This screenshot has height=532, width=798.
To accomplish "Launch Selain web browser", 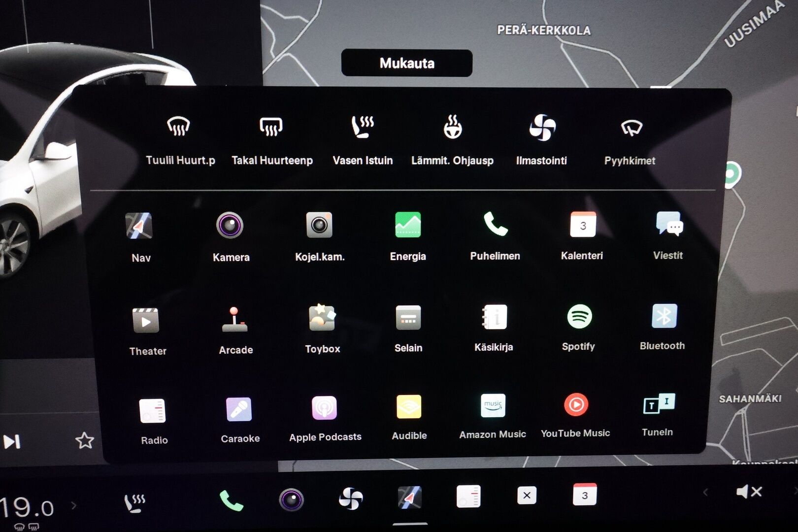I will pyautogui.click(x=408, y=318).
